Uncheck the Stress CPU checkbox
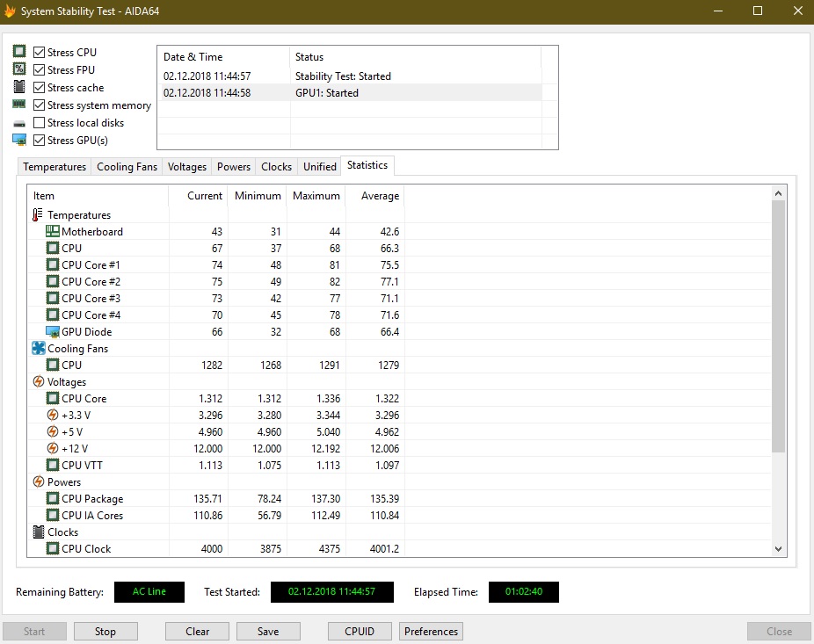The height and width of the screenshot is (644, 814). [39, 53]
